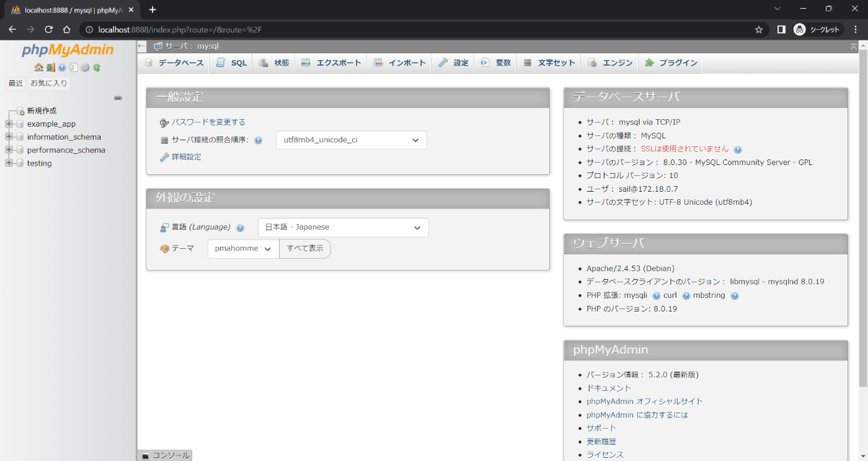Screen dimensions: 868x461
Task: Click help icon after SSLは使用されていません
Action: point(738,150)
